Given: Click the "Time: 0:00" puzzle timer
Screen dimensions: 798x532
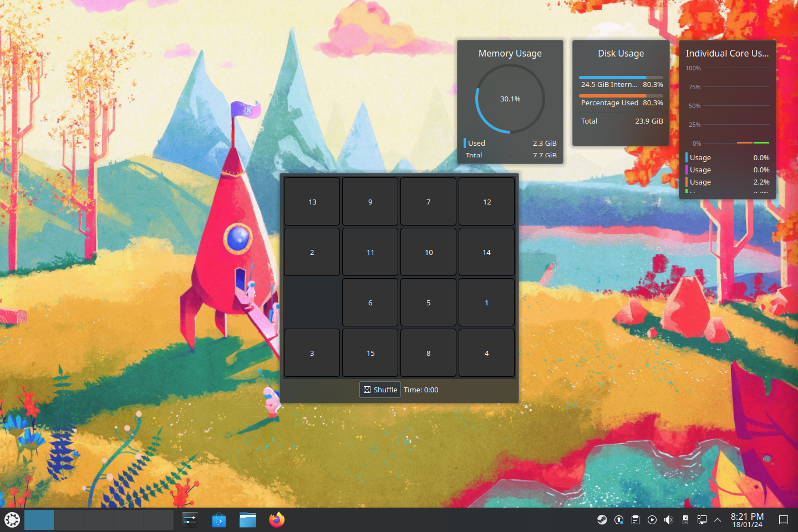Looking at the screenshot, I should click(421, 390).
